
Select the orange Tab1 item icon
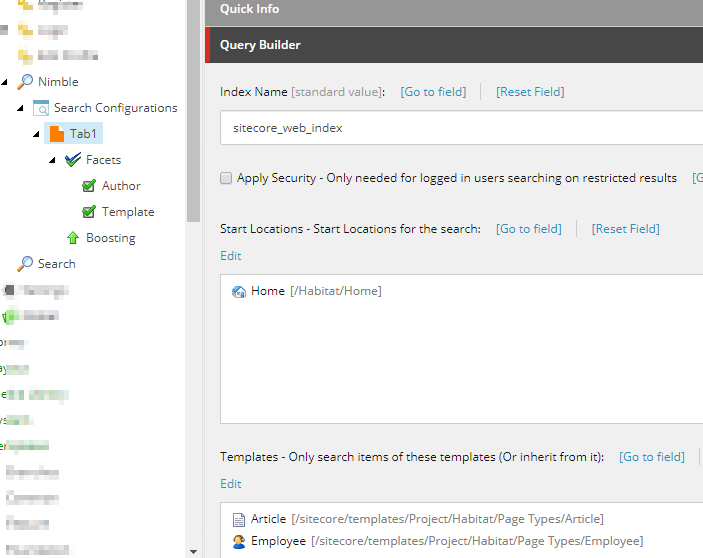pyautogui.click(x=57, y=134)
